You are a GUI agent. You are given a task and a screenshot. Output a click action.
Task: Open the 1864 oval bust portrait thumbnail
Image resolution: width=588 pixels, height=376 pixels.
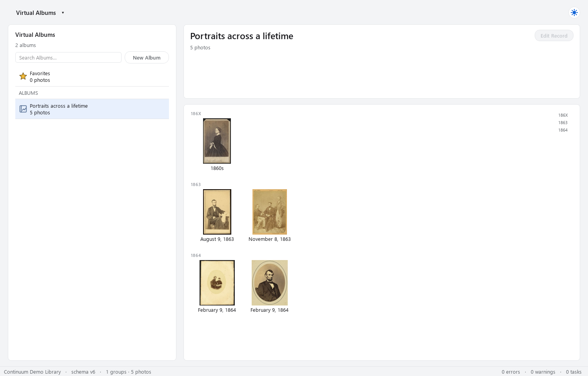pyautogui.click(x=270, y=283)
